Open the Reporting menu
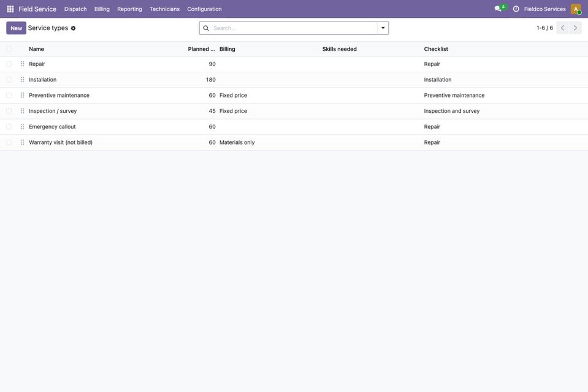Screen dimensions: 588x392 129,9
